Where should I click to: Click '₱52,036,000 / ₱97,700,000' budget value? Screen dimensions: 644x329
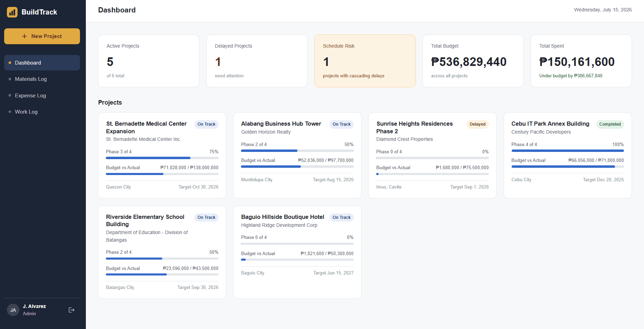click(326, 161)
